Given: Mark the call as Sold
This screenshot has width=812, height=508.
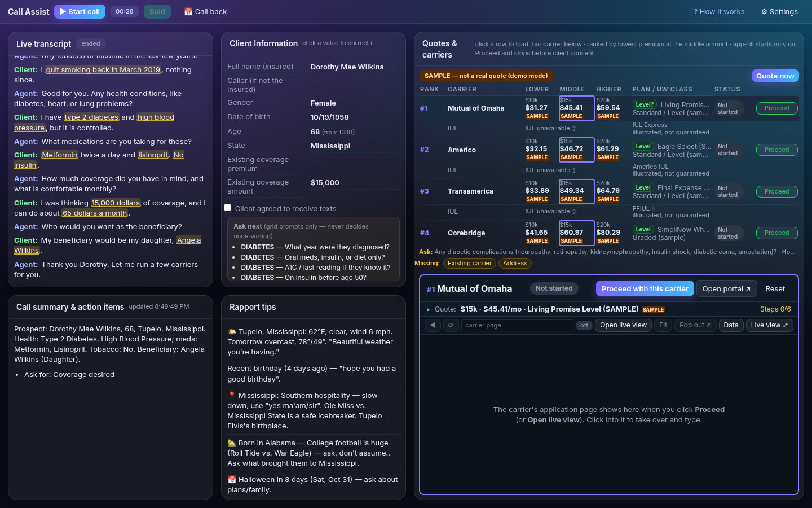Looking at the screenshot, I should coord(157,11).
